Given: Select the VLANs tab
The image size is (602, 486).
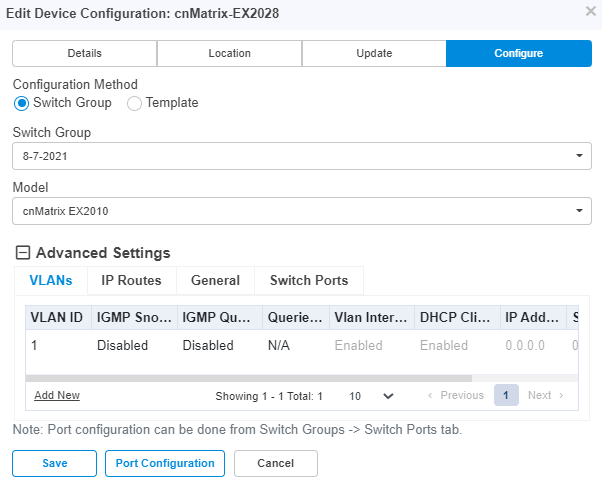Looking at the screenshot, I should pos(51,280).
